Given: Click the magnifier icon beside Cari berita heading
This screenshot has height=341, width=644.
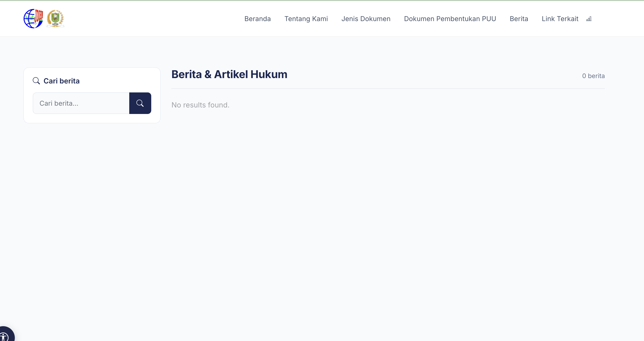Looking at the screenshot, I should point(36,81).
